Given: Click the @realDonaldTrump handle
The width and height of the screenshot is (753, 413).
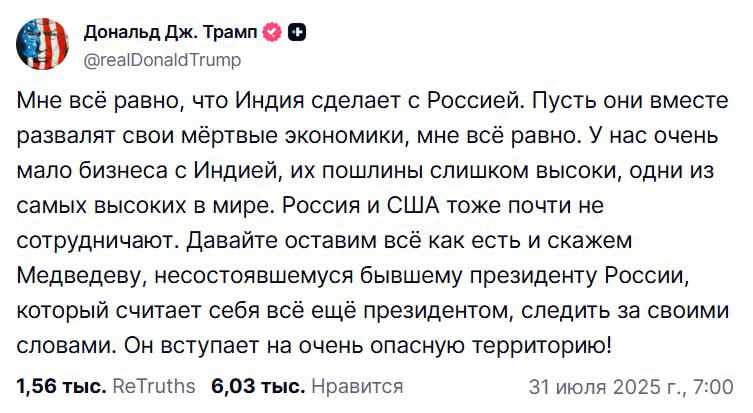Looking at the screenshot, I should click(158, 60).
